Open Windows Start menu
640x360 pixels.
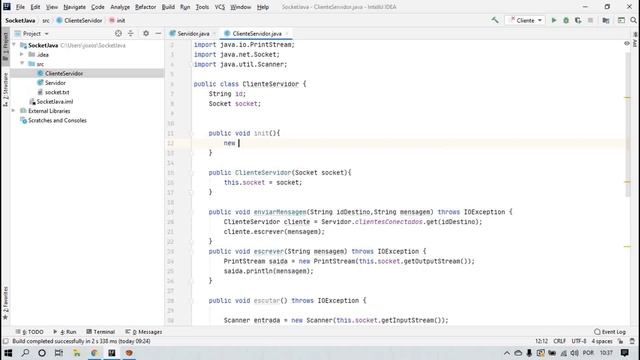pyautogui.click(x=8, y=353)
